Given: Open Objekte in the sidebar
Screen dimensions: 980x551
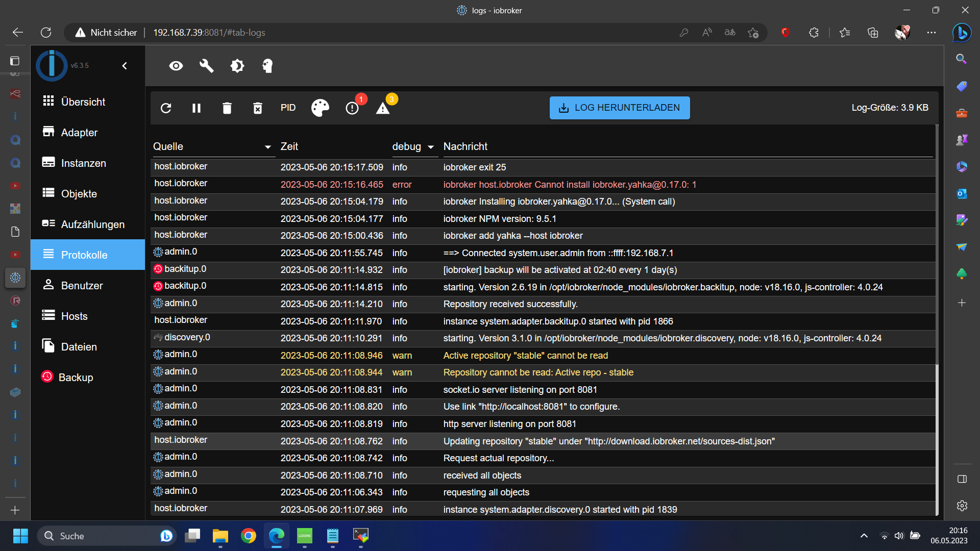Looking at the screenshot, I should 88,193.
